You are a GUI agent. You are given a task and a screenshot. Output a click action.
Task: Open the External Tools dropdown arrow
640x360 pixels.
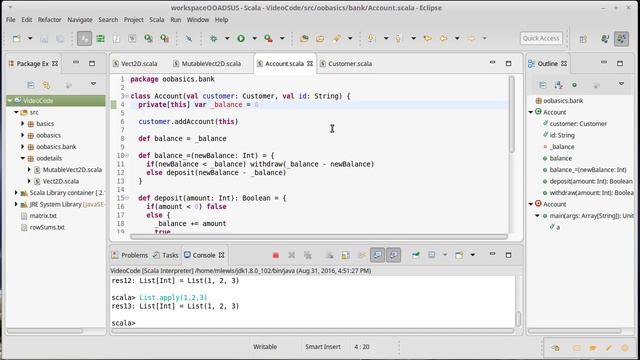coord(282,38)
